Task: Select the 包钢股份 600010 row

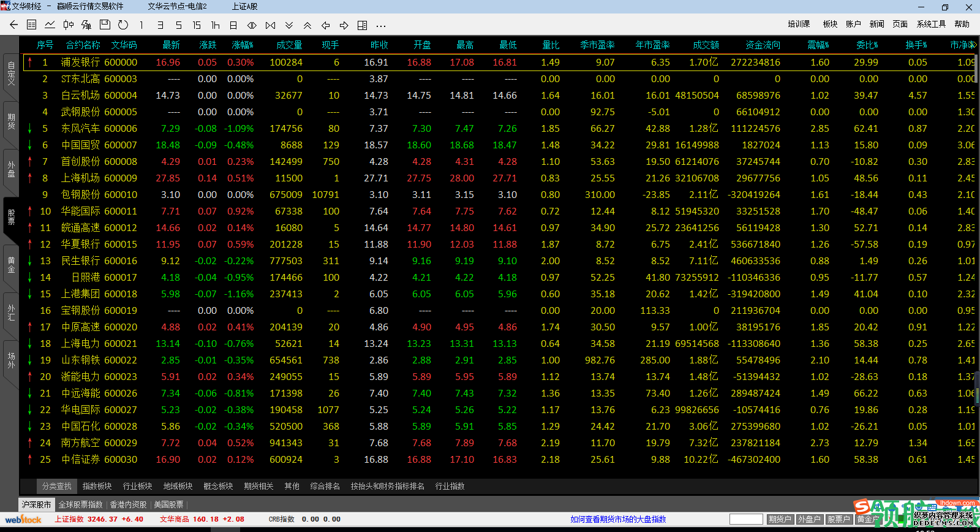Action: [x=499, y=195]
